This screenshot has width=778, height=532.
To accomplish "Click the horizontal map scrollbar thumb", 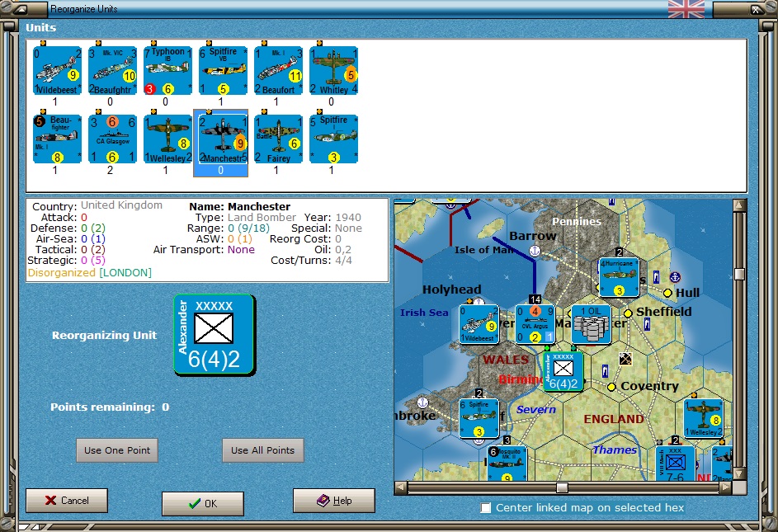I will pos(562,487).
